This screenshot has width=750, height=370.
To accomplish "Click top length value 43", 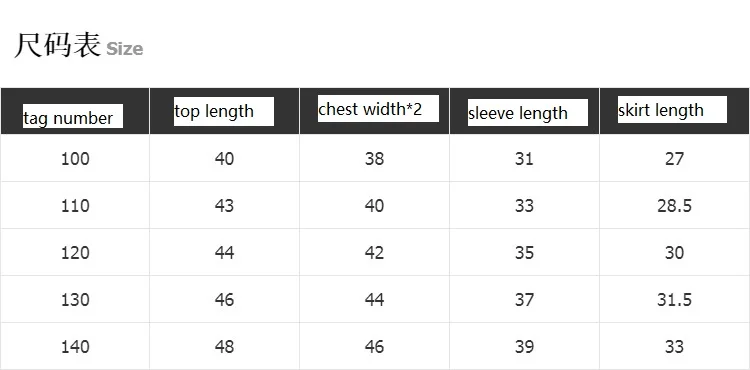I will 224,206.
